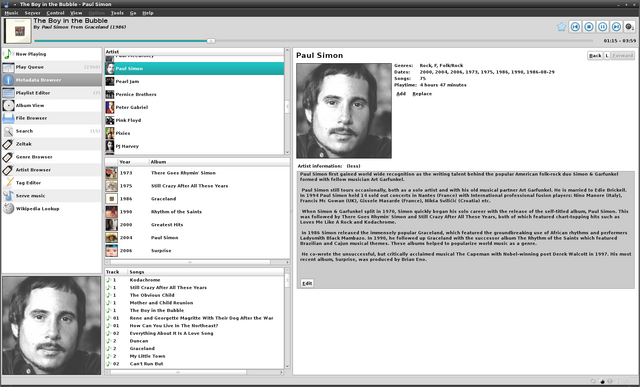Open the Help menu
Viewport: 640px width, 387px height.
[148, 13]
